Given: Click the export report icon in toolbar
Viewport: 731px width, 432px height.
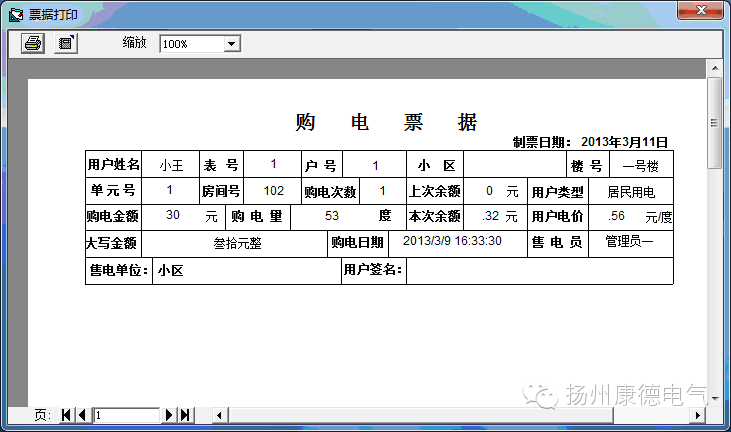Looking at the screenshot, I should (x=66, y=43).
